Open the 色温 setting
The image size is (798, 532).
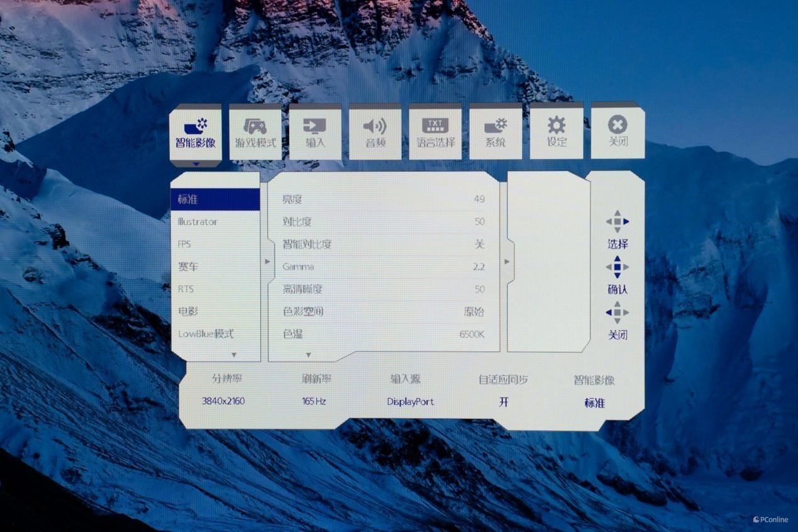pyautogui.click(x=384, y=334)
